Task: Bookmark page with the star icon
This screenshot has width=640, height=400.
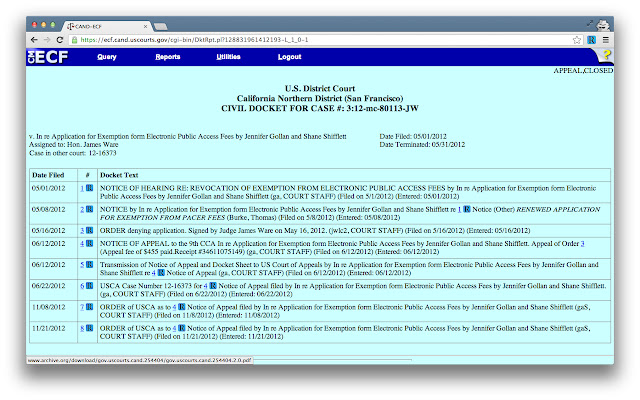Action: tap(577, 40)
